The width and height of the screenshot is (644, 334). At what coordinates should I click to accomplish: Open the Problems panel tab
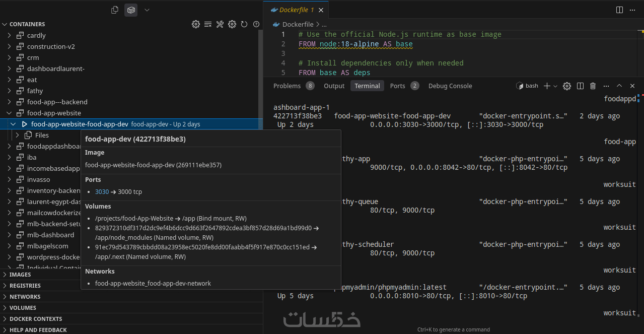294,86
